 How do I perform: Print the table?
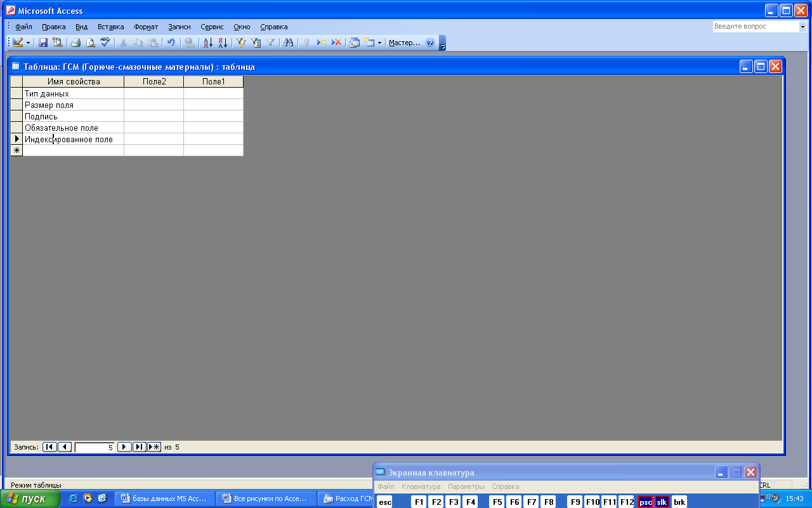pyautogui.click(x=75, y=43)
